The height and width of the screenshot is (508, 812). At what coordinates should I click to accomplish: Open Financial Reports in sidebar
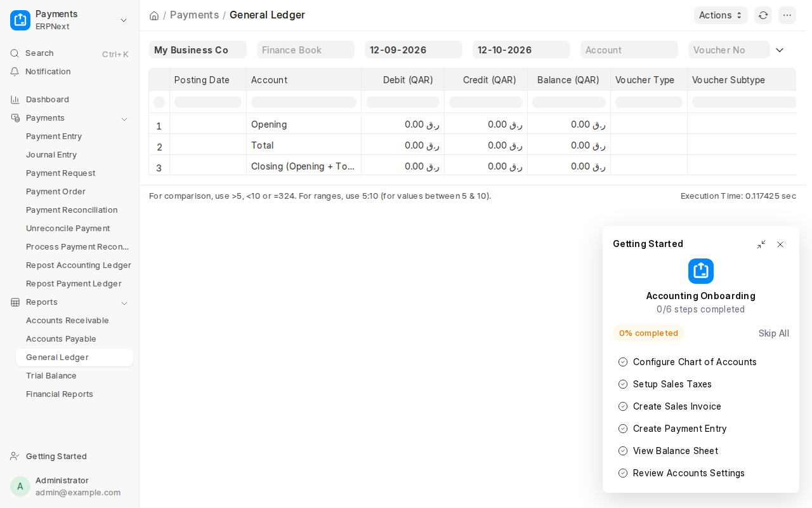74,394
